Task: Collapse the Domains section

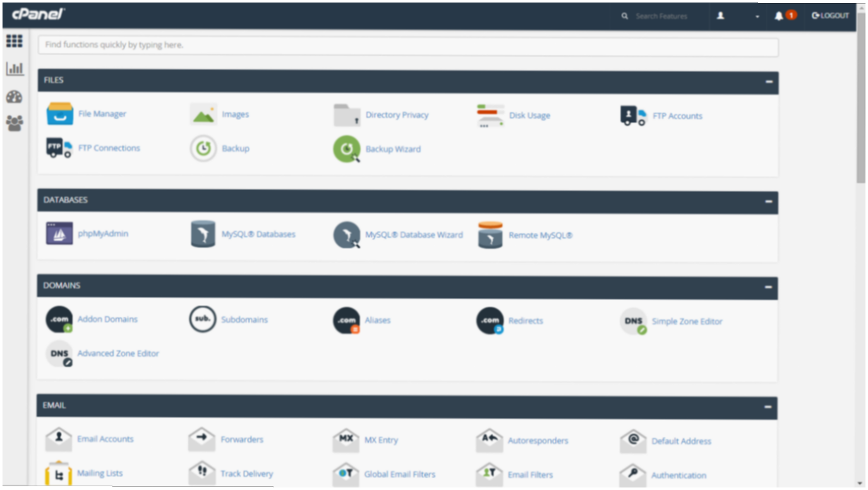Action: pyautogui.click(x=768, y=287)
